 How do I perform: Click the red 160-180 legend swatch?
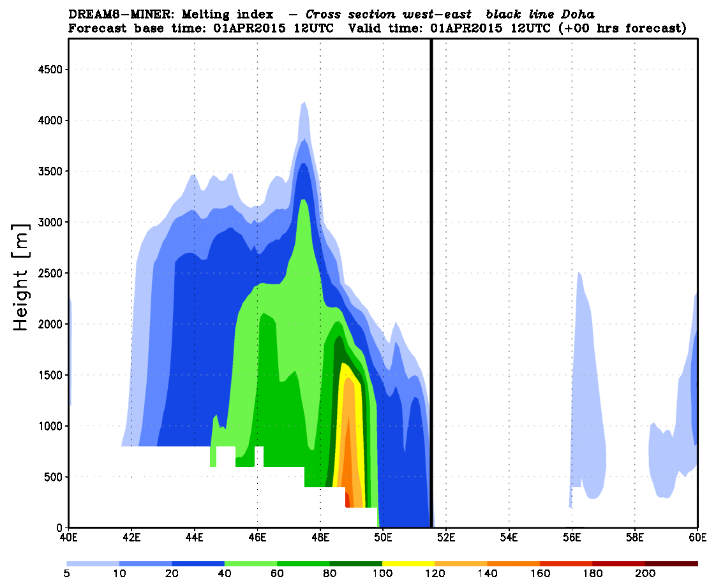pyautogui.click(x=566, y=564)
